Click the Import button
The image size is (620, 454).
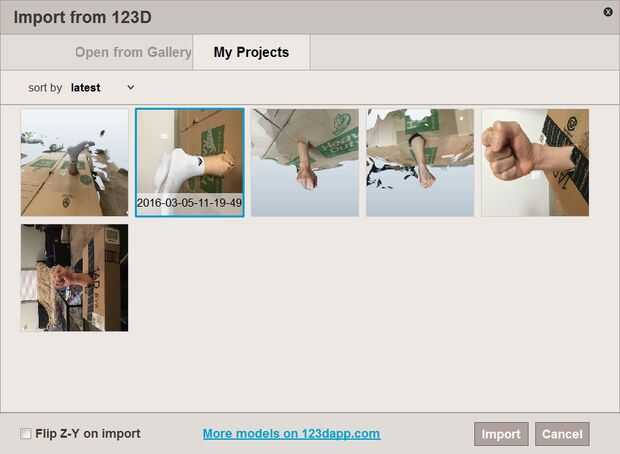pyautogui.click(x=501, y=434)
